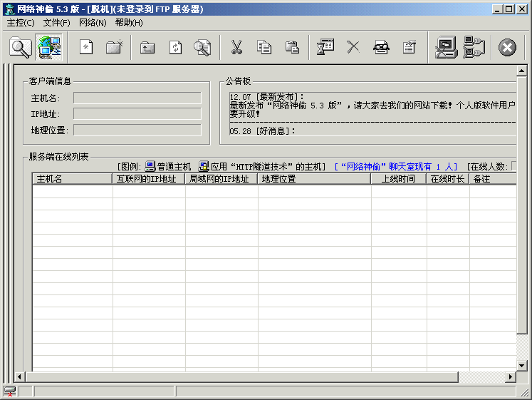This screenshot has height=400, width=532.
Task: Click the remote computer screen toolbar icon
Action: (x=447, y=48)
